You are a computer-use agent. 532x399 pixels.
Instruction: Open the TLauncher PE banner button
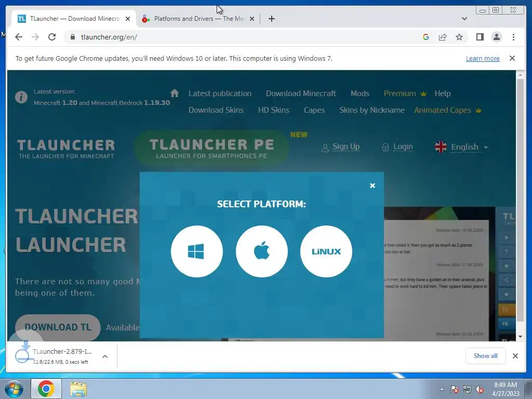tap(211, 148)
